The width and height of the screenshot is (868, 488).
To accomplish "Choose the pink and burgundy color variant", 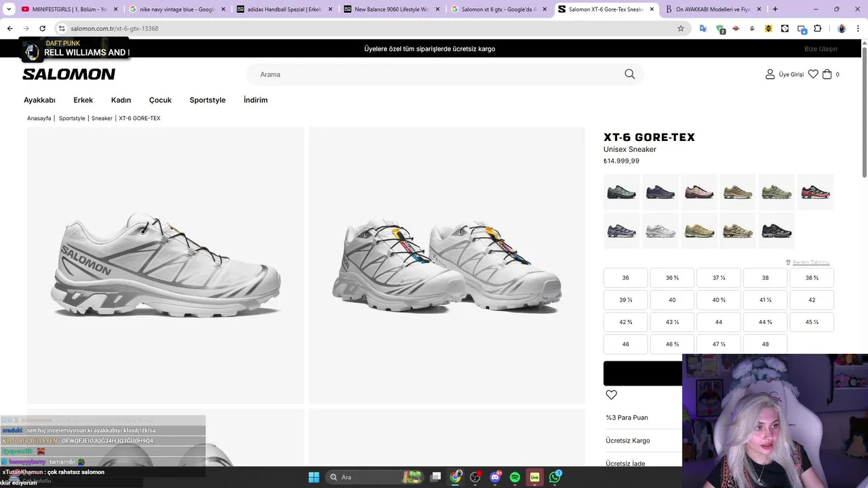I will click(699, 192).
